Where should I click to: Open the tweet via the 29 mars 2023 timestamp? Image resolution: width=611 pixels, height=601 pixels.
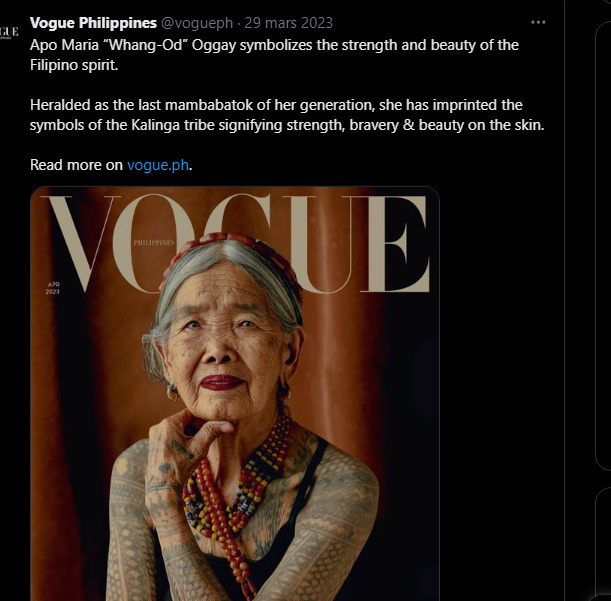pyautogui.click(x=288, y=23)
